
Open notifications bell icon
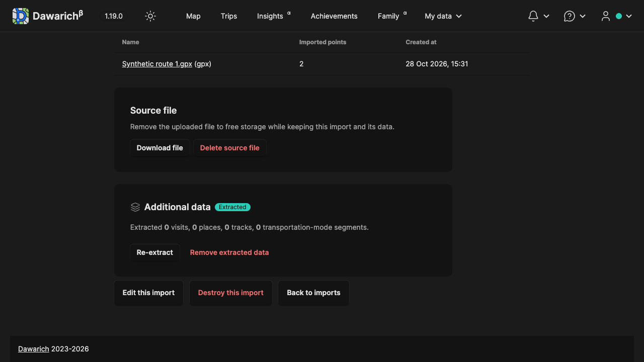tap(533, 16)
